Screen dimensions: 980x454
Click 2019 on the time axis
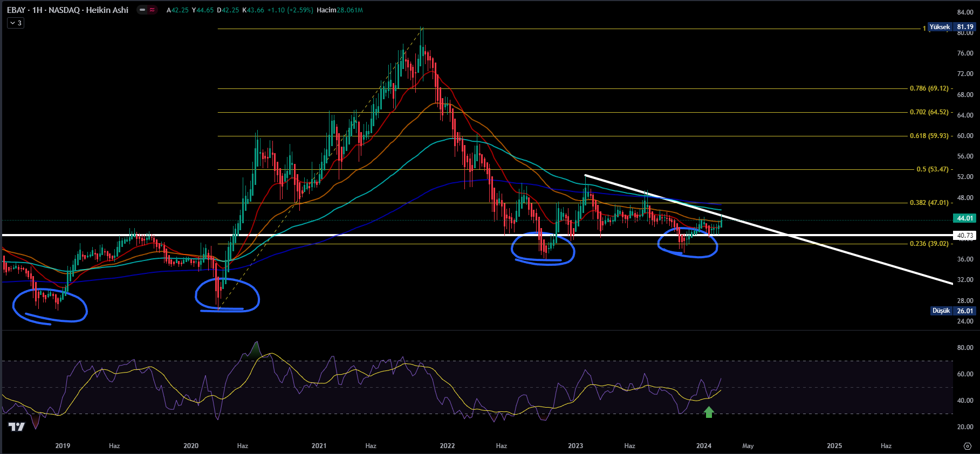click(63, 446)
